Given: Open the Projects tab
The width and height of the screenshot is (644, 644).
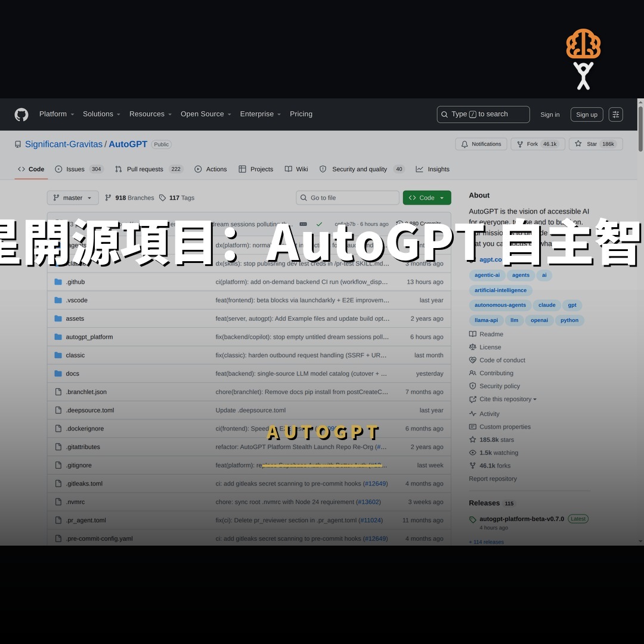Looking at the screenshot, I should 256,169.
